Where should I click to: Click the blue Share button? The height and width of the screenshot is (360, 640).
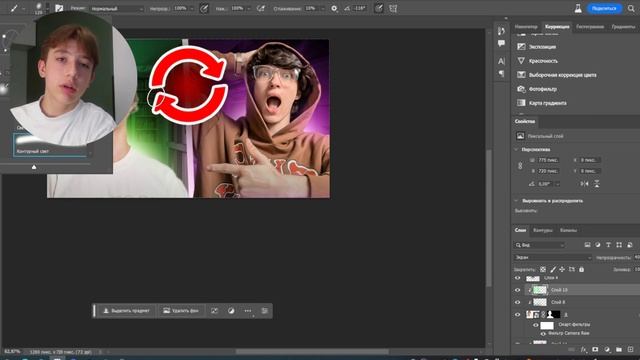click(x=604, y=8)
